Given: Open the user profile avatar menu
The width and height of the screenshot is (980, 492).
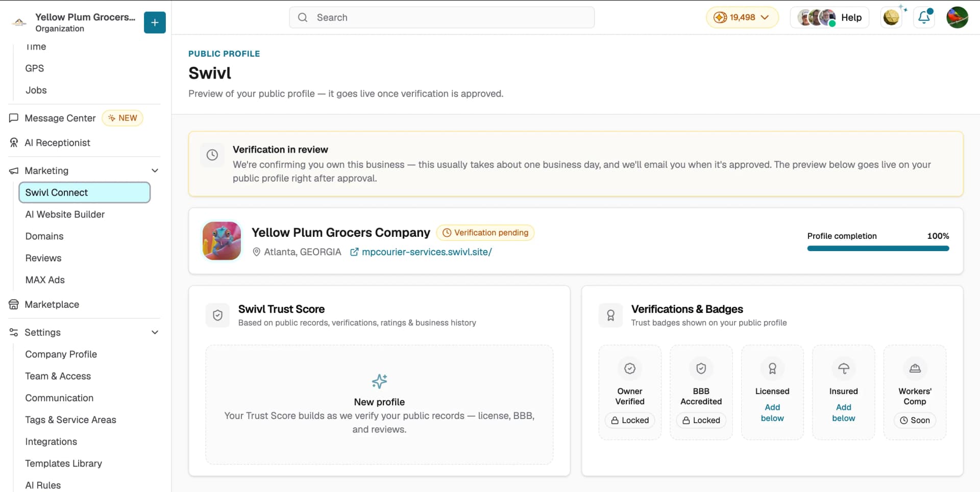Looking at the screenshot, I should 957,17.
